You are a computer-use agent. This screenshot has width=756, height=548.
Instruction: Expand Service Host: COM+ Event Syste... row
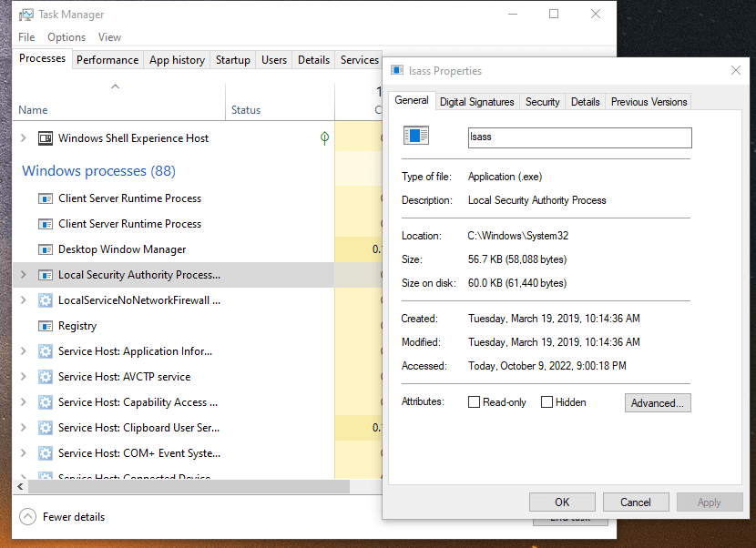pos(23,453)
